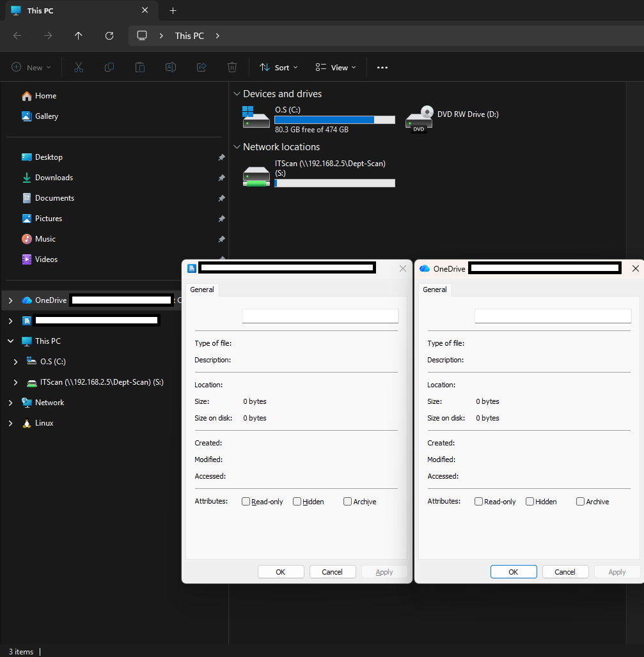Go up one folder level

(79, 36)
